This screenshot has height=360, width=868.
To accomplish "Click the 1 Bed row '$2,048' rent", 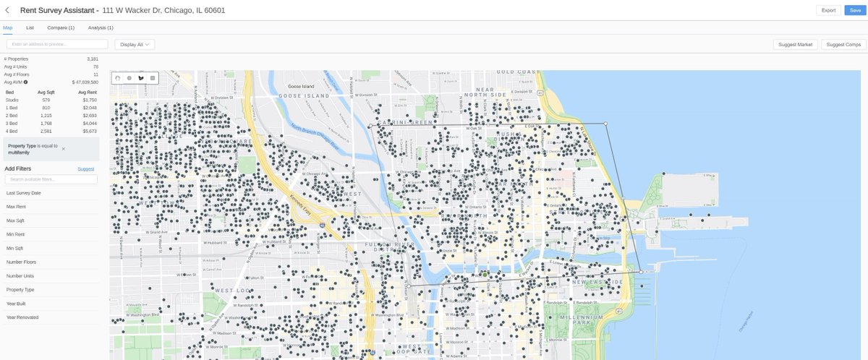I will [90, 108].
